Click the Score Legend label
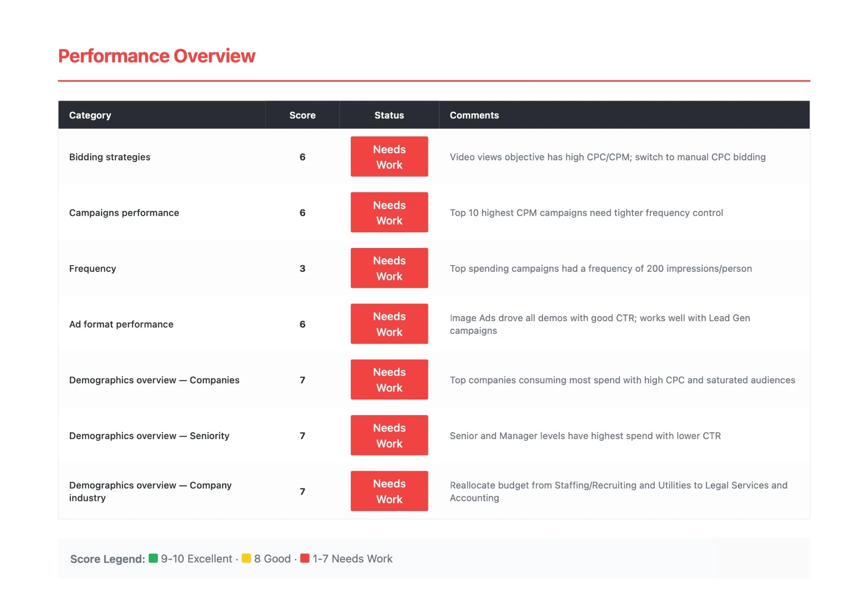Image resolution: width=868 pixels, height=613 pixels. [108, 559]
